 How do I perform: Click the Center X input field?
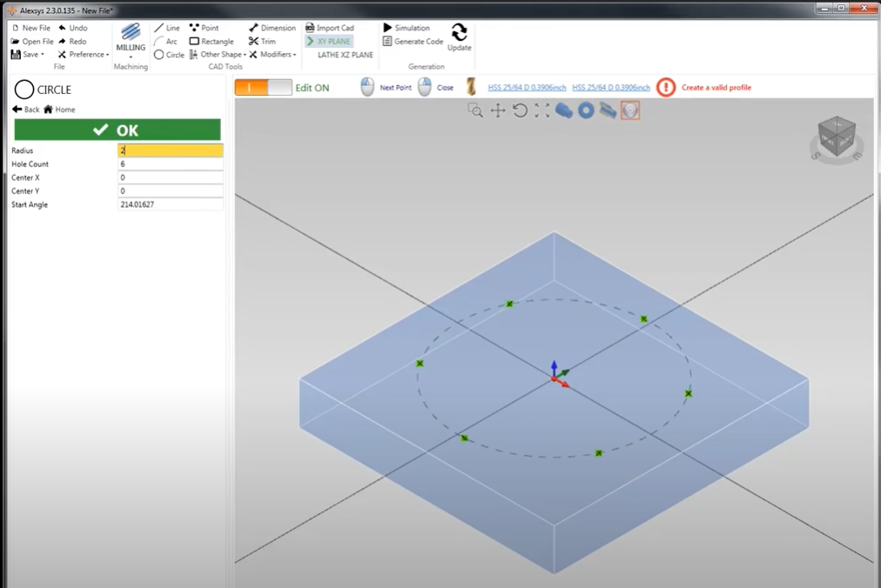click(171, 177)
